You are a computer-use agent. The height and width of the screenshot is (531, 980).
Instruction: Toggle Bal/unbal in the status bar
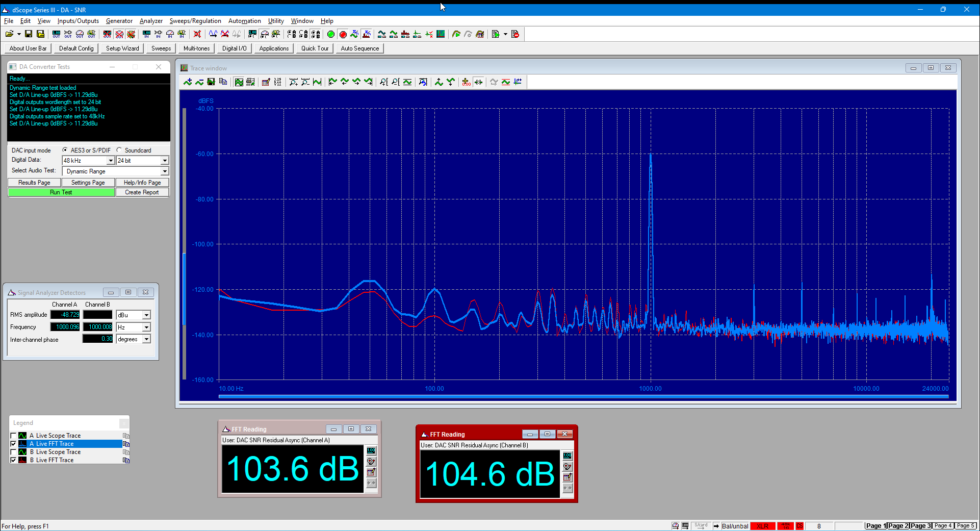pyautogui.click(x=735, y=526)
